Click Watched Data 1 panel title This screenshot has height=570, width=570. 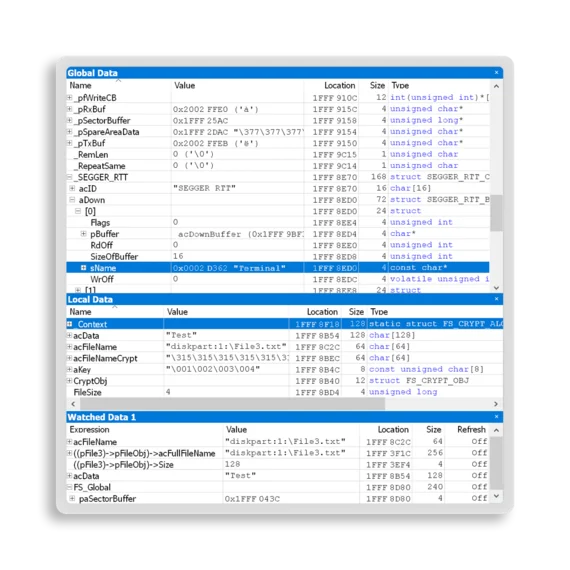coord(102,417)
